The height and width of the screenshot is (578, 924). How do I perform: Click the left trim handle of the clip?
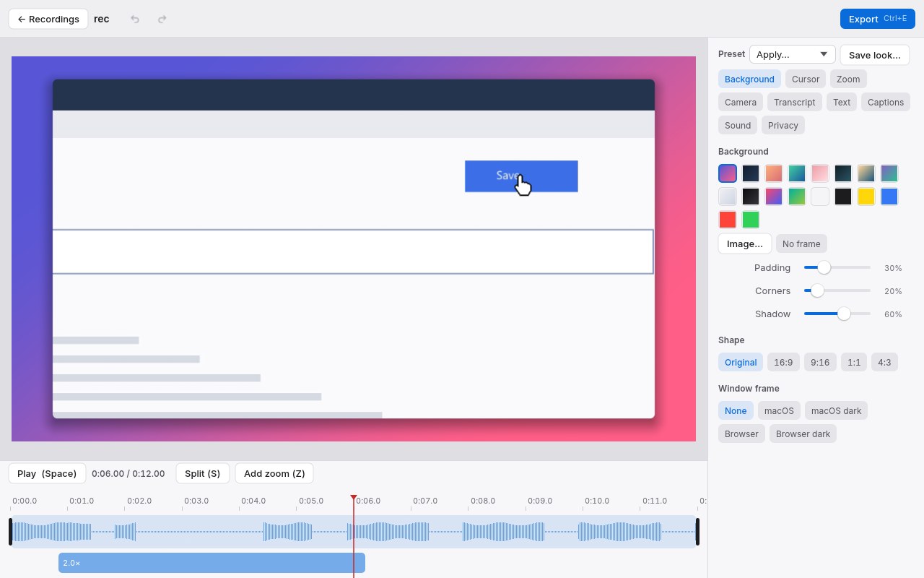(11, 532)
